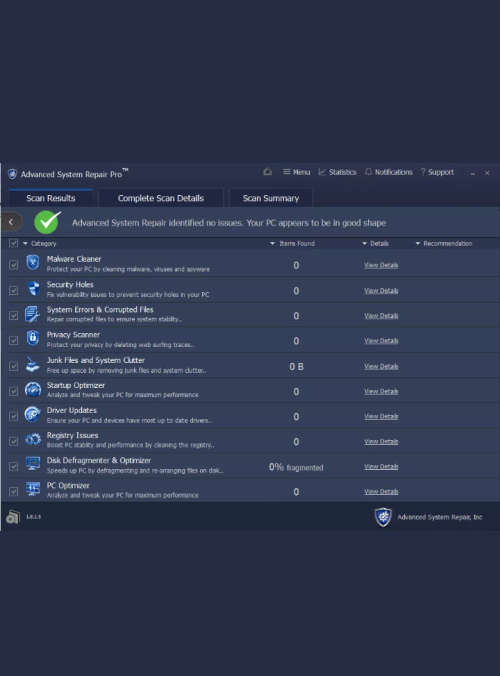This screenshot has height=676, width=500.
Task: Click the Registry Issues gears icon
Action: point(33,439)
